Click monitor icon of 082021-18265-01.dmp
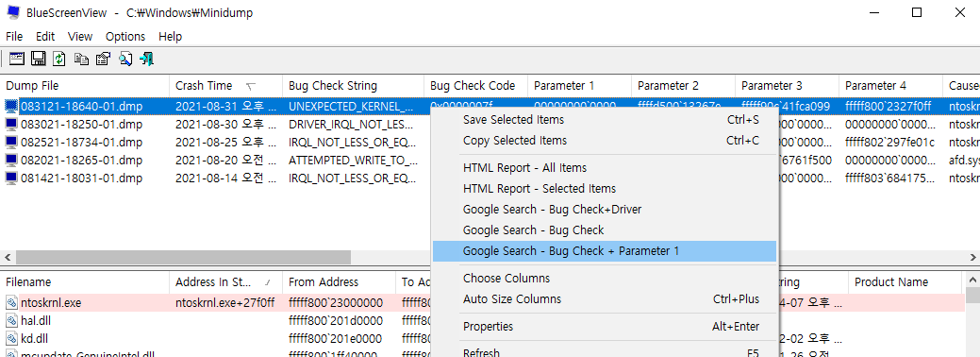The width and height of the screenshot is (980, 357). pyautogui.click(x=11, y=161)
